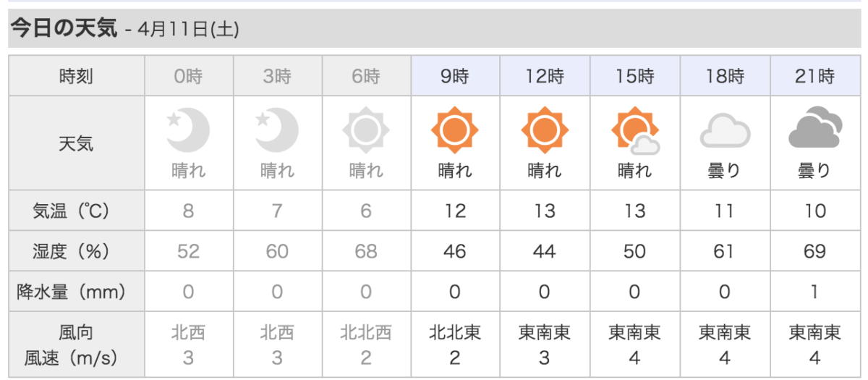Click the crescent moon icon at 0時
This screenshot has width=868, height=380.
tap(189, 131)
